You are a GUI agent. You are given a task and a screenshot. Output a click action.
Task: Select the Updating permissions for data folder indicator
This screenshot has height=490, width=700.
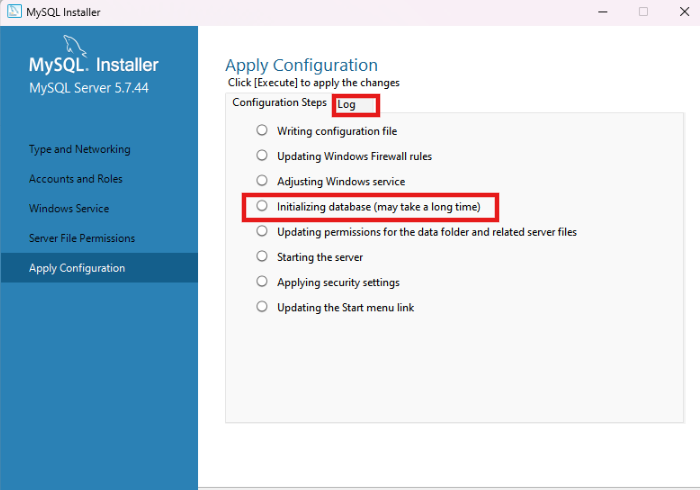coord(262,231)
